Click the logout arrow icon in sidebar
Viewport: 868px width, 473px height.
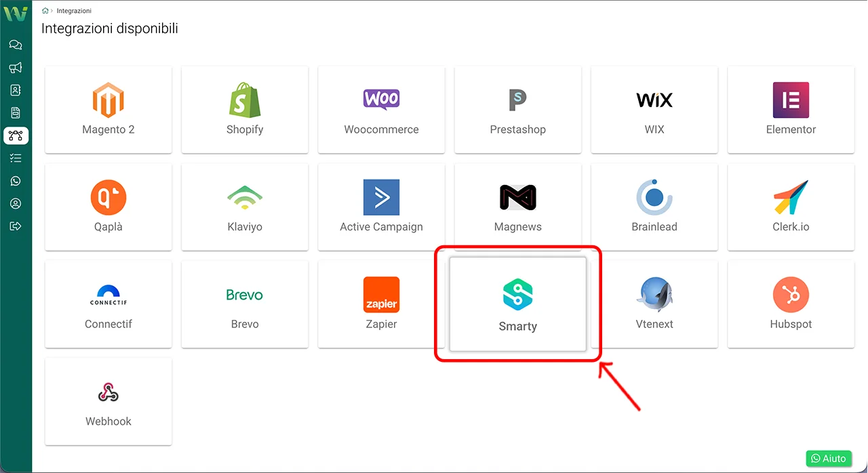16,226
